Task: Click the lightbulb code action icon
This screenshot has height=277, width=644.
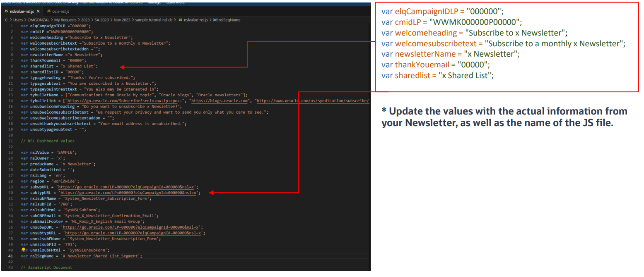Action: pyautogui.click(x=24, y=250)
